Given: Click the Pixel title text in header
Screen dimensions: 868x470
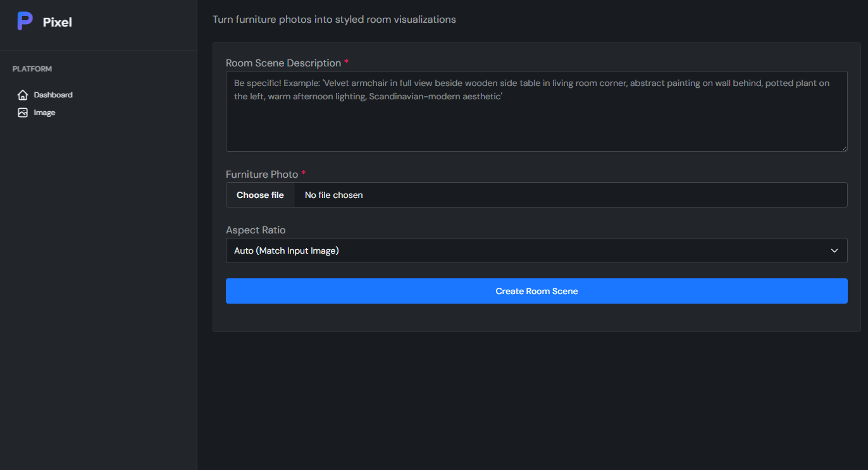Looking at the screenshot, I should pos(58,22).
